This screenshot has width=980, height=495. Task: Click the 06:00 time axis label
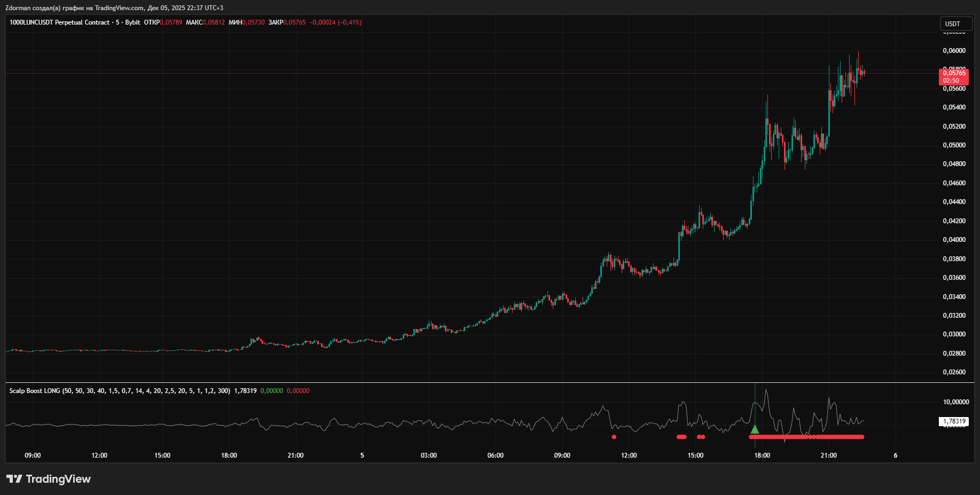click(x=496, y=455)
